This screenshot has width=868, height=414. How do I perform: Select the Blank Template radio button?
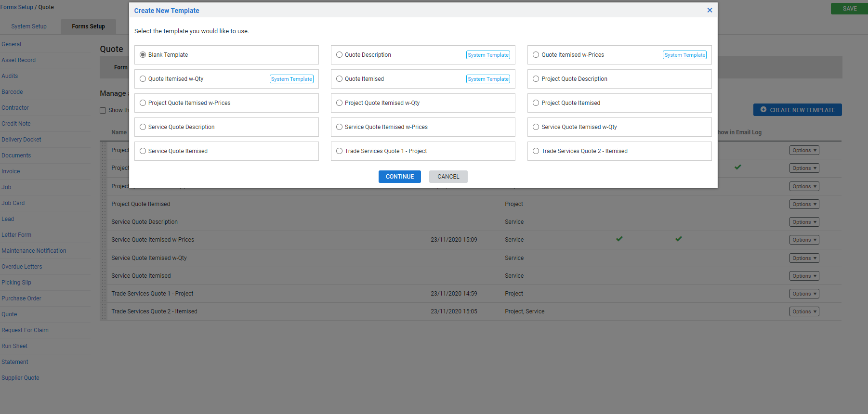[x=143, y=55]
